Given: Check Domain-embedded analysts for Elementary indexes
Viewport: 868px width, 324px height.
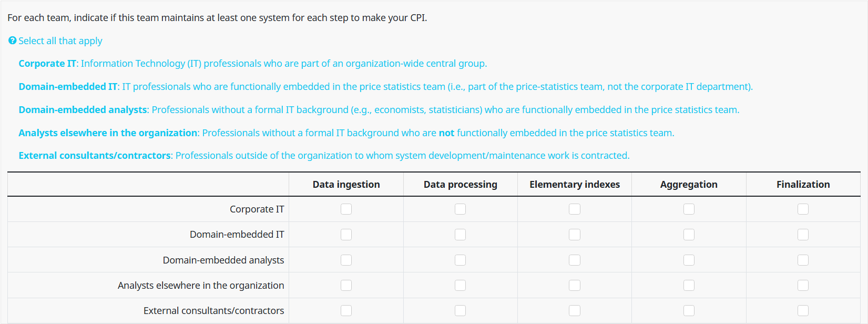Looking at the screenshot, I should 575,260.
